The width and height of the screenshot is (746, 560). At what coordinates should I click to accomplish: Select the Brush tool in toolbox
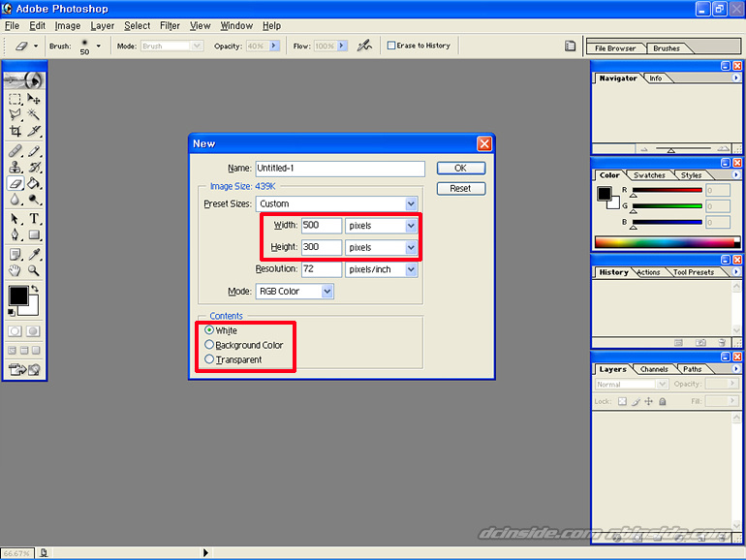[33, 151]
